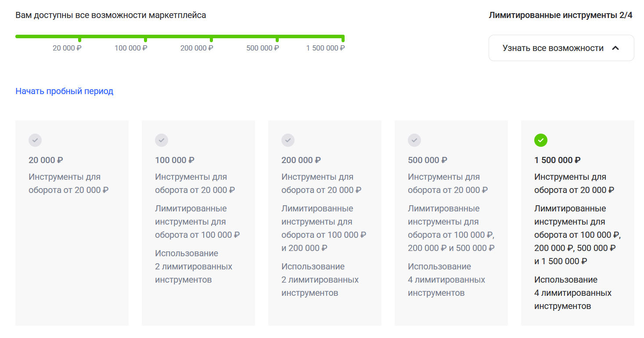Open Начать пробный период link
The image size is (644, 338).
64,91
